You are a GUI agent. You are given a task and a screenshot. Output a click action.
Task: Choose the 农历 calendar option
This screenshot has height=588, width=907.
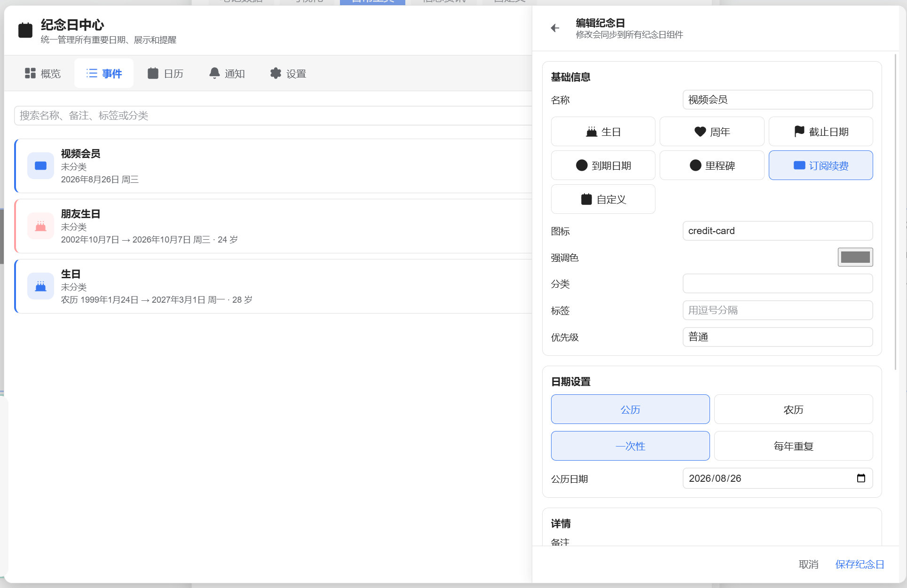tap(794, 409)
